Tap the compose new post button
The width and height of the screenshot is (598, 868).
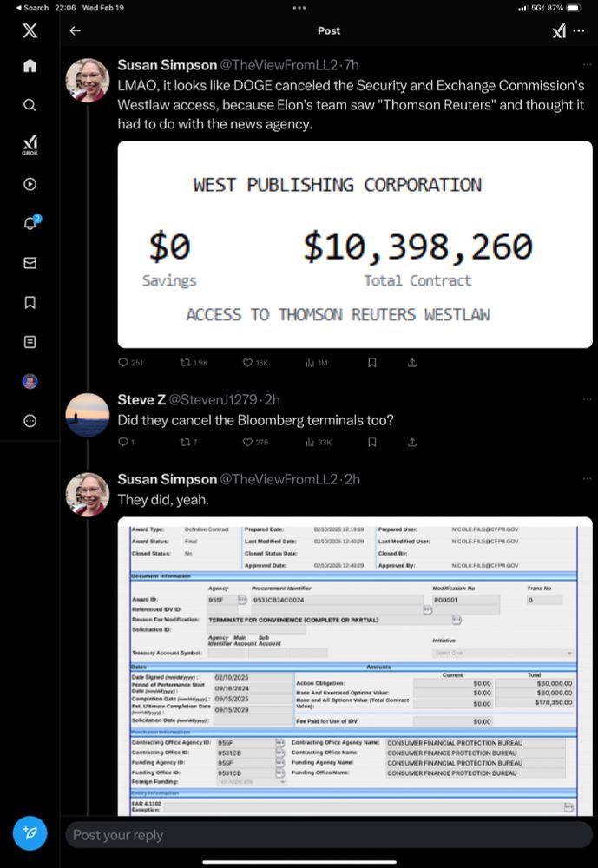(x=30, y=832)
